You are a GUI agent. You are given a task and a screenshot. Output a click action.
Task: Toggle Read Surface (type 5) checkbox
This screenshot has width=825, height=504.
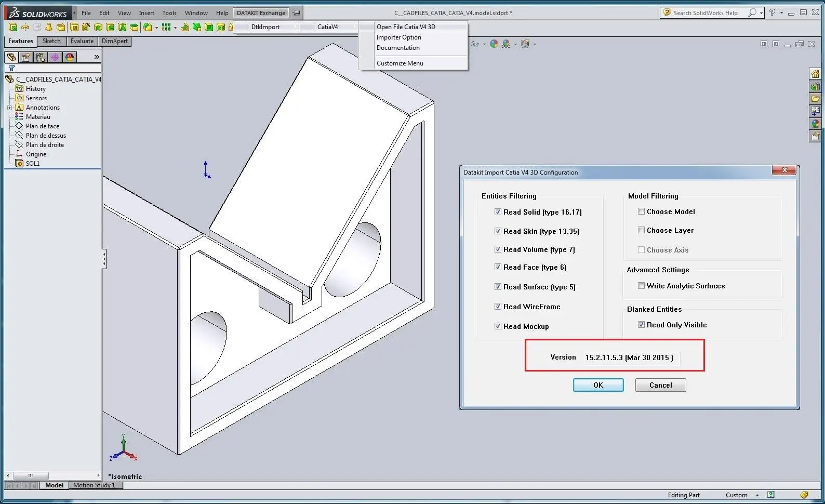pyautogui.click(x=498, y=287)
